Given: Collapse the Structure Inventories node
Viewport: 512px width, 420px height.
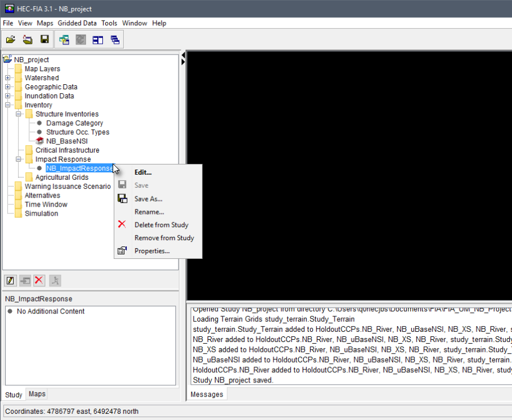Looking at the screenshot, I should [19, 114].
